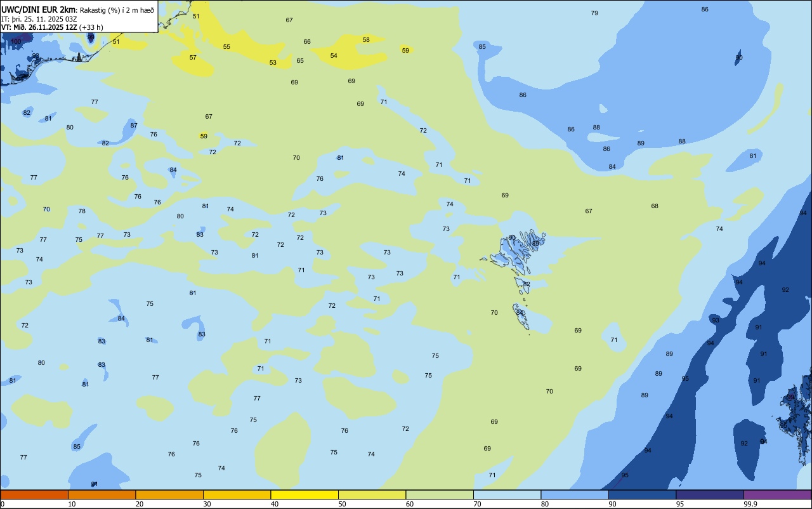Select the map value 79
Screen dimensions: 812x509
point(594,13)
